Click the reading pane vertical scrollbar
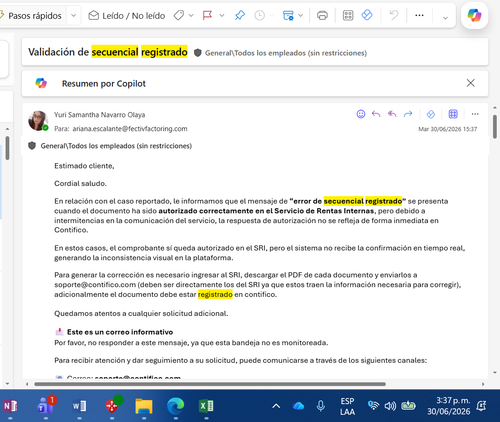The height and width of the screenshot is (422, 500). [495, 127]
